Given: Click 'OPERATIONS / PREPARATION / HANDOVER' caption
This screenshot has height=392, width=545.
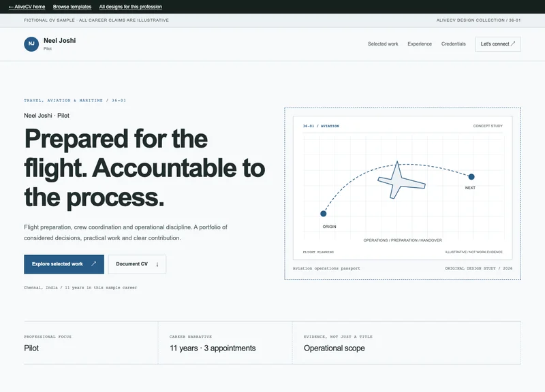Looking at the screenshot, I should (x=403, y=240).
